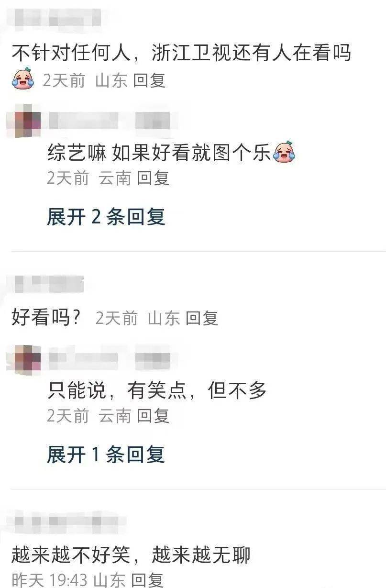
Task: Tap 回复 beside 昨天 19:43 山东
Action: click(147, 580)
